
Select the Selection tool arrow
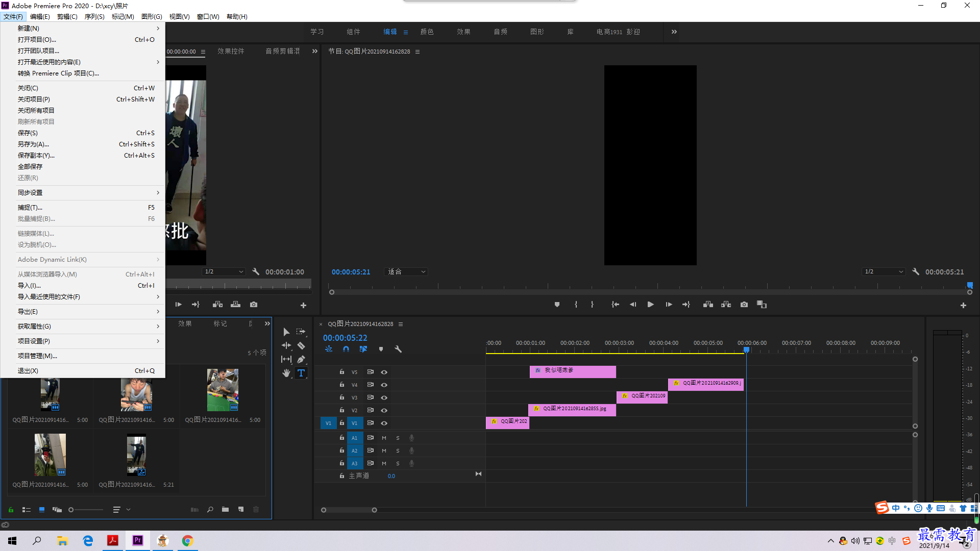click(286, 332)
